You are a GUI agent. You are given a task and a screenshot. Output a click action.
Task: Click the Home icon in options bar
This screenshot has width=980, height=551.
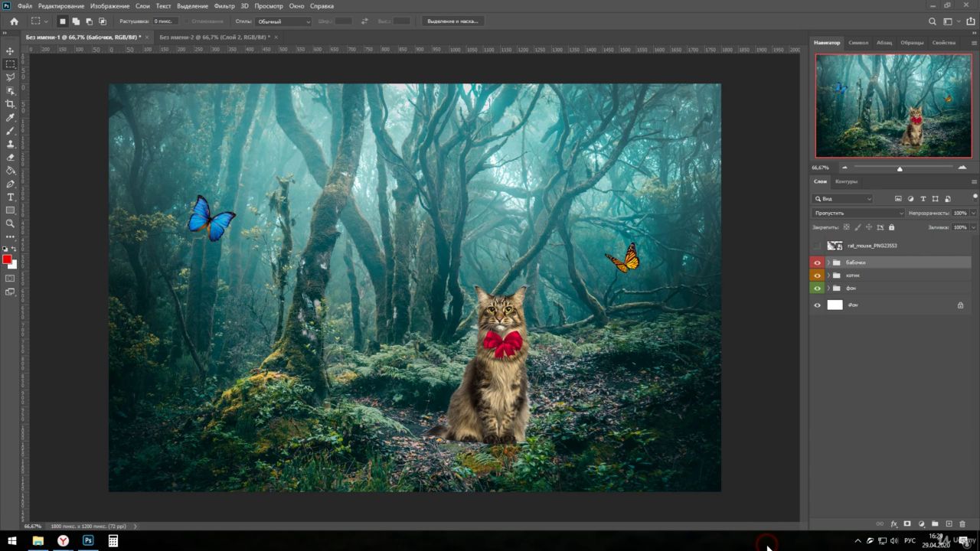tap(14, 21)
